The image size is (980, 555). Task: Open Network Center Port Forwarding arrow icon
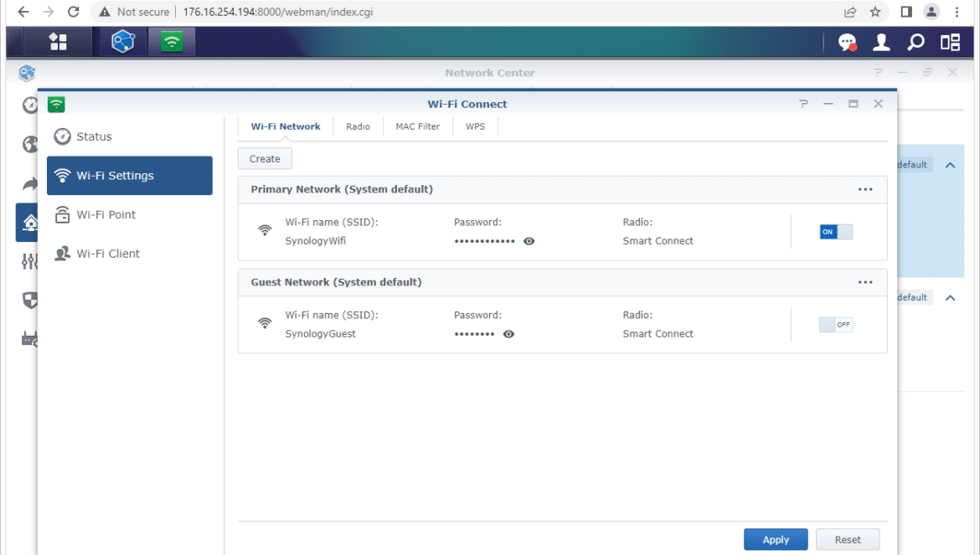pyautogui.click(x=29, y=183)
